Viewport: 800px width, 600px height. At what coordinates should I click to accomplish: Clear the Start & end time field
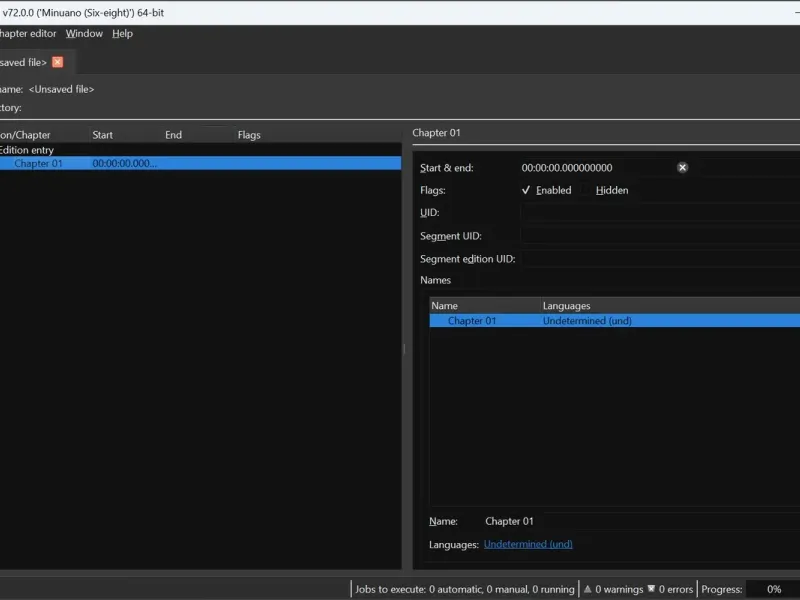[x=682, y=168]
